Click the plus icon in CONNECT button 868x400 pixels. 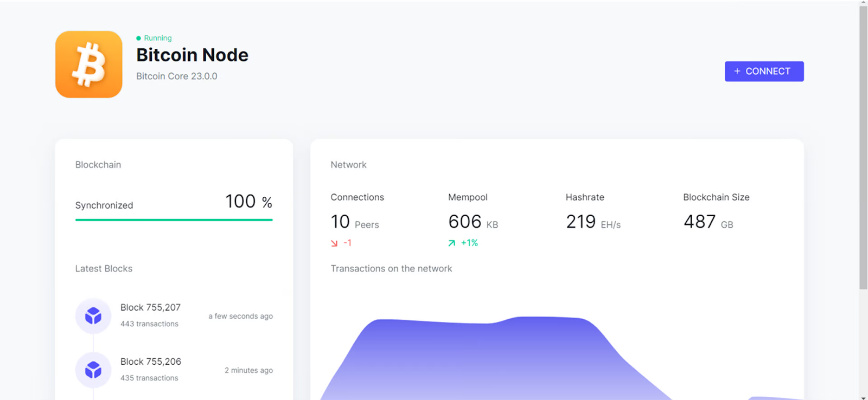coord(737,71)
